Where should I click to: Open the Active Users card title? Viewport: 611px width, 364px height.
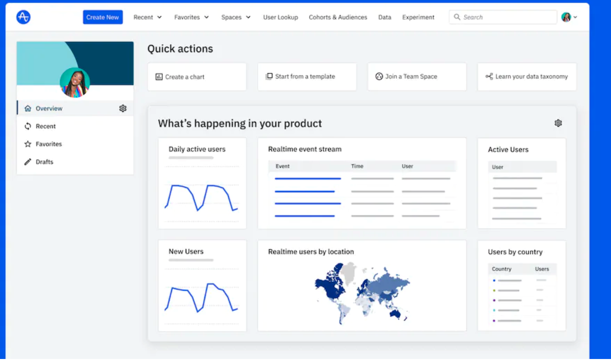click(x=508, y=150)
